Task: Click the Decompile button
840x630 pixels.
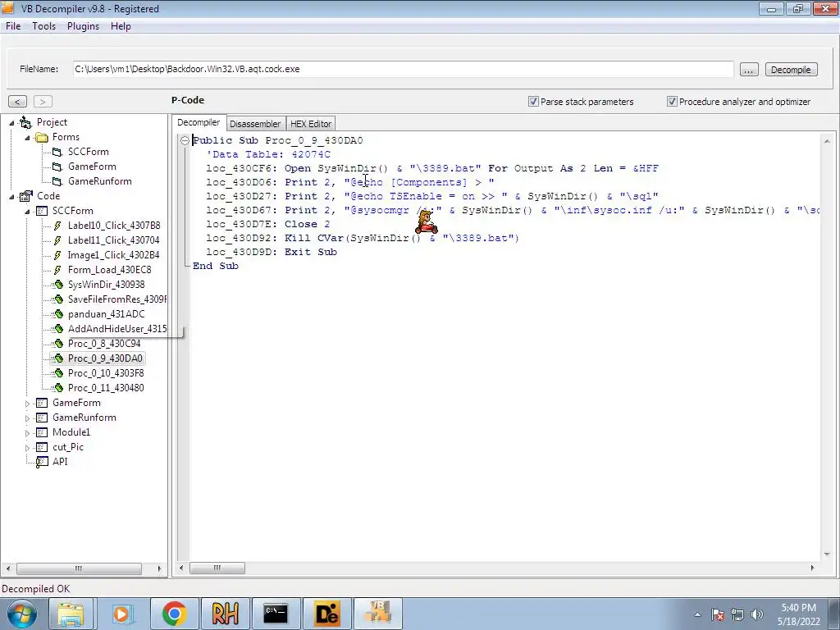Action: click(791, 70)
